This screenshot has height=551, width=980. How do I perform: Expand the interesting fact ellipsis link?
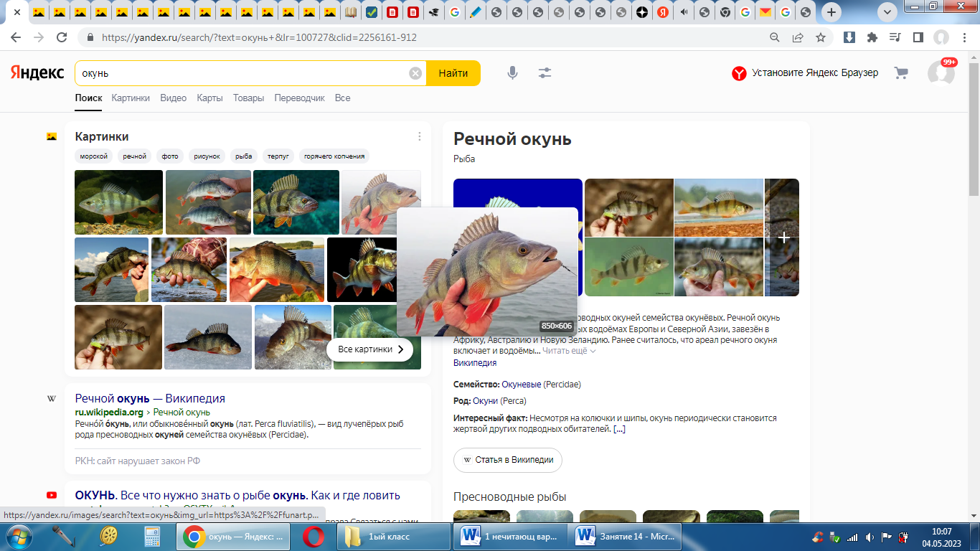619,429
